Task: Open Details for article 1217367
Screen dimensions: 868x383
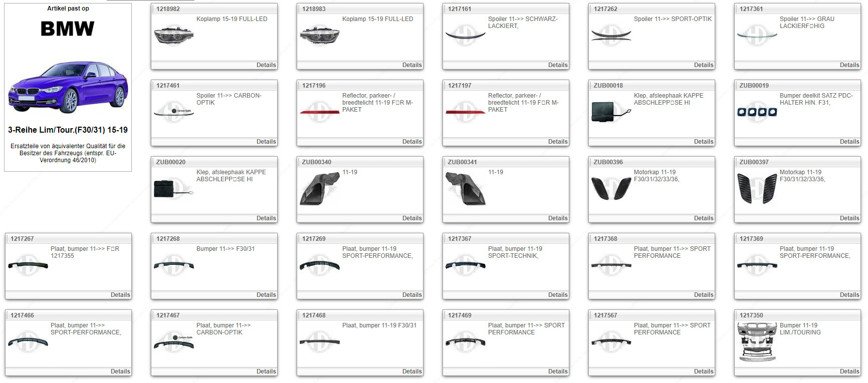Action: (558, 295)
